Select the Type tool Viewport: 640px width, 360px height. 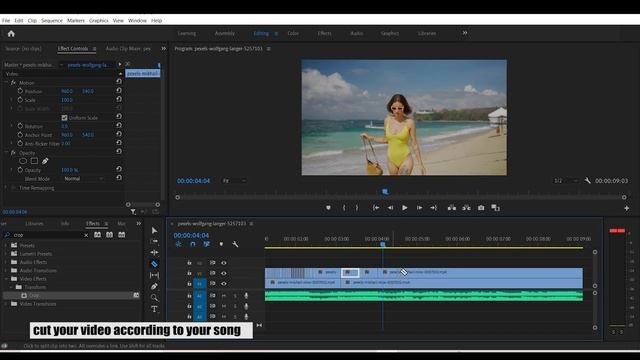pos(154,309)
